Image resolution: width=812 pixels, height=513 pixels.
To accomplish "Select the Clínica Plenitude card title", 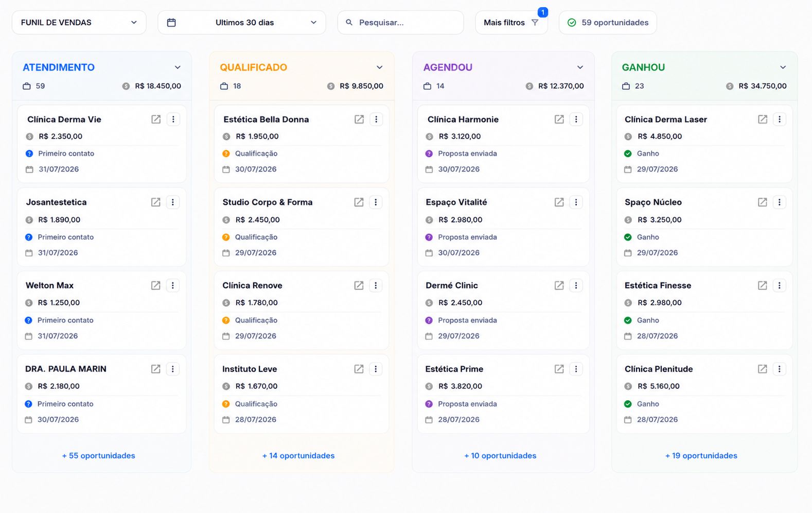I will (659, 369).
